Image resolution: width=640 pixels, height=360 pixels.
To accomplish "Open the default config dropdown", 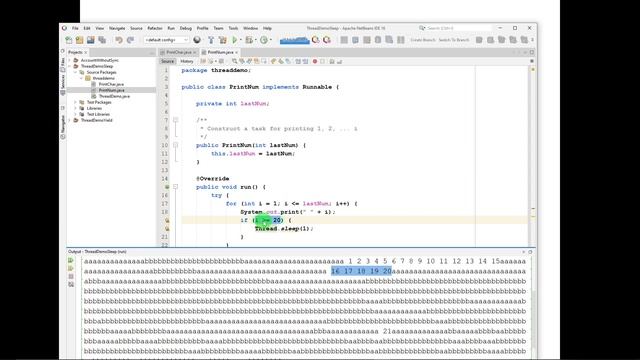I will pos(167,40).
